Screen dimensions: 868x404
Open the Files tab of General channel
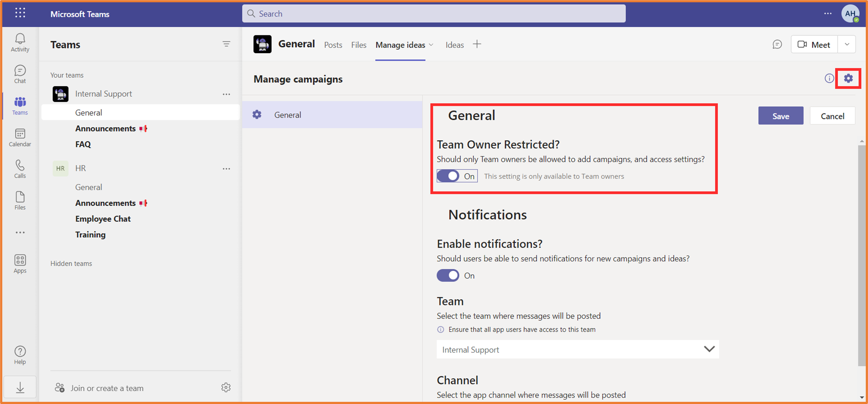(358, 45)
